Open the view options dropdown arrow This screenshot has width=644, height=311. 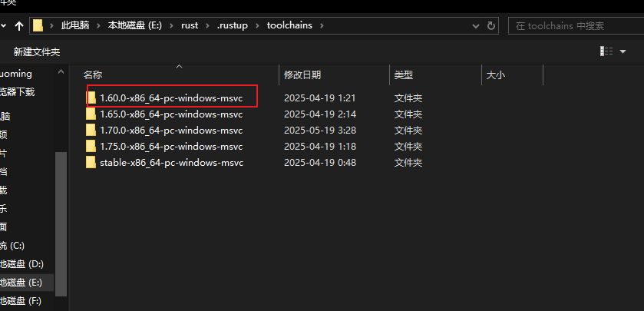coord(623,51)
